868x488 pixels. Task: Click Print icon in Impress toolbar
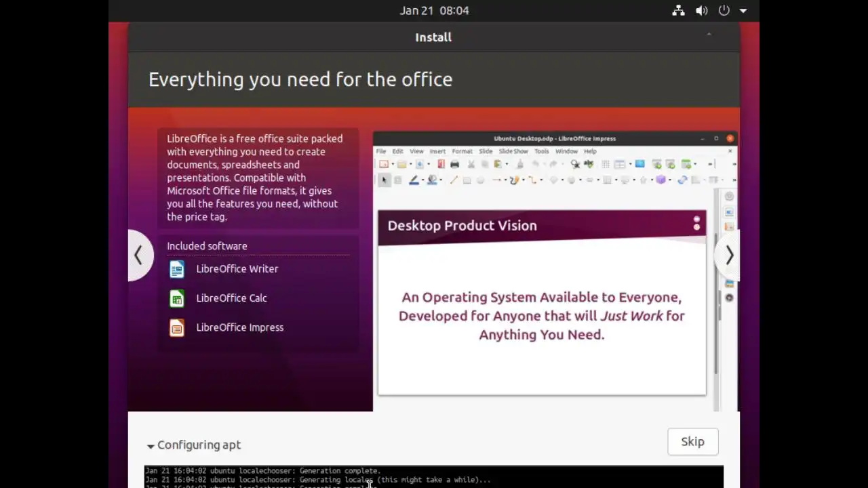[454, 164]
